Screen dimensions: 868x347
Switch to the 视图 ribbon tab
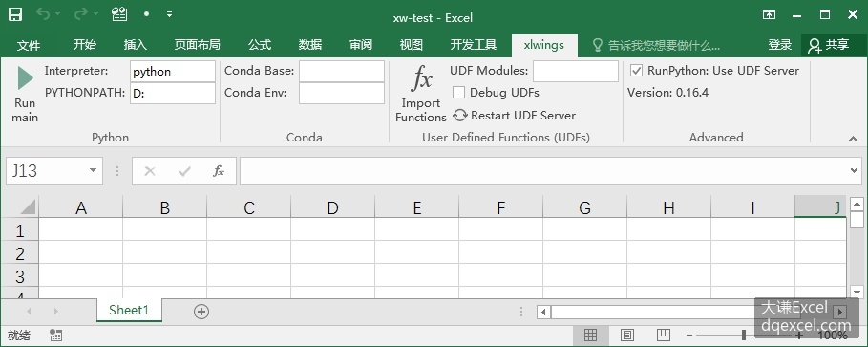[411, 45]
